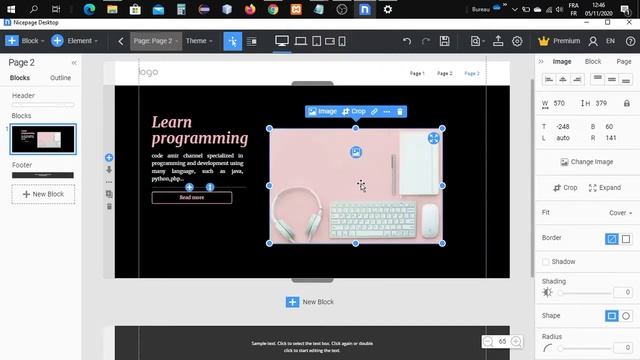The image size is (640, 360).
Task: Align image right horizontally
Action: (577, 79)
